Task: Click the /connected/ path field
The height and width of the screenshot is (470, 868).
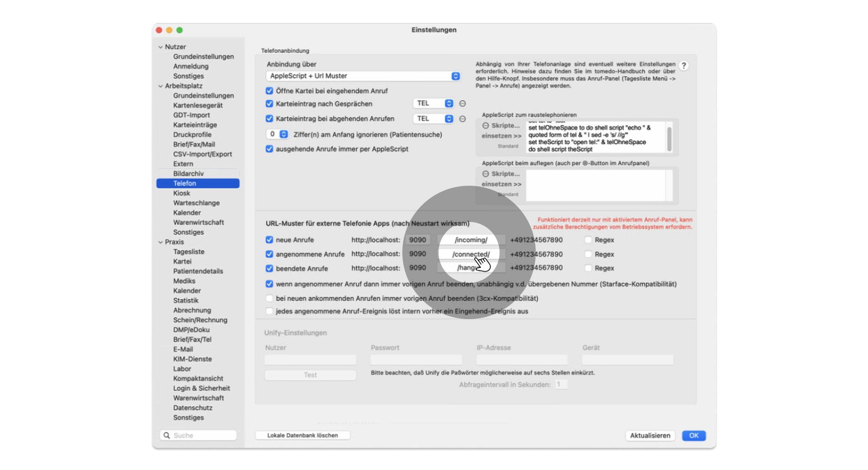Action: pos(471,254)
